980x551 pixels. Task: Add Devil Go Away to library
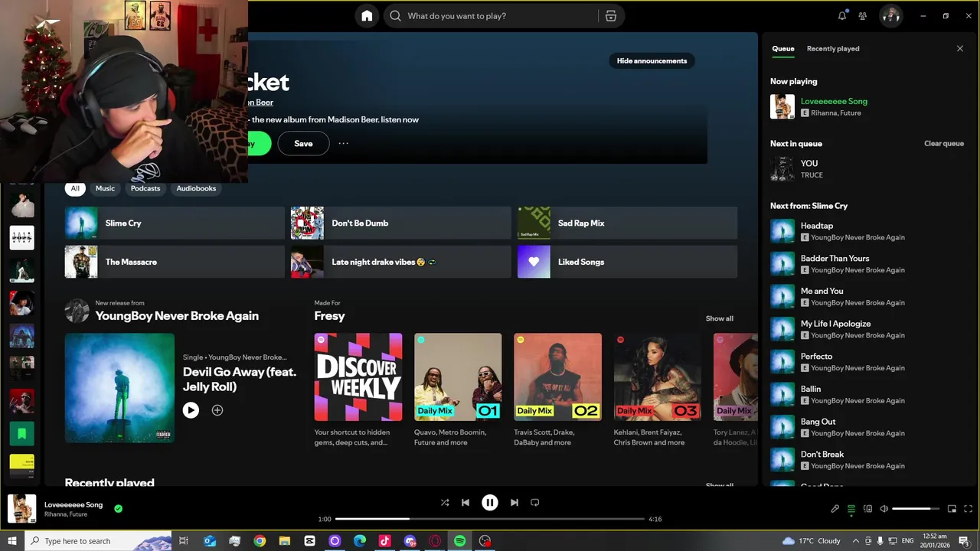tap(217, 410)
